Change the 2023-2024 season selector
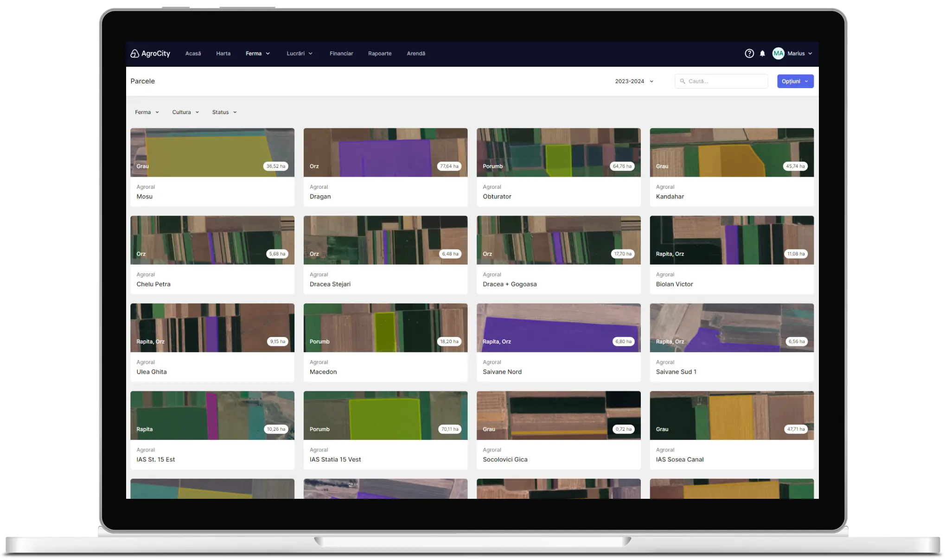945x560 pixels. point(634,82)
